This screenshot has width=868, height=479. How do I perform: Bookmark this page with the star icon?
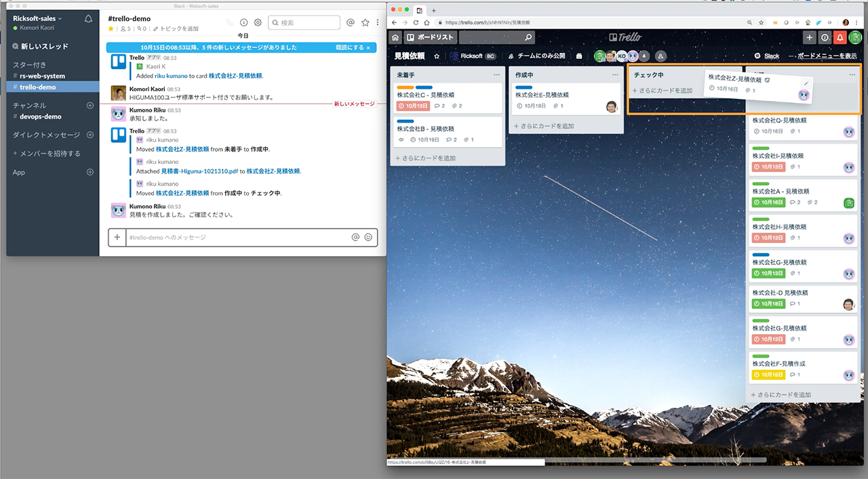pyautogui.click(x=762, y=22)
